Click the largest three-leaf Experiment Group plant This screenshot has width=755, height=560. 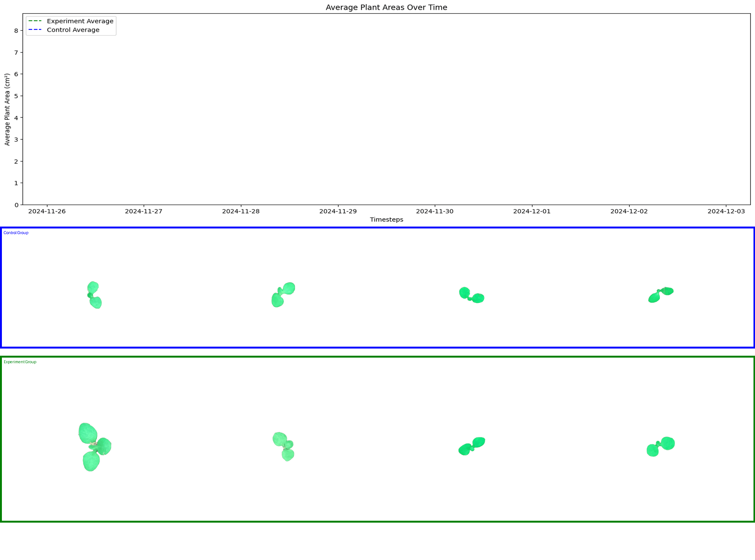click(94, 447)
